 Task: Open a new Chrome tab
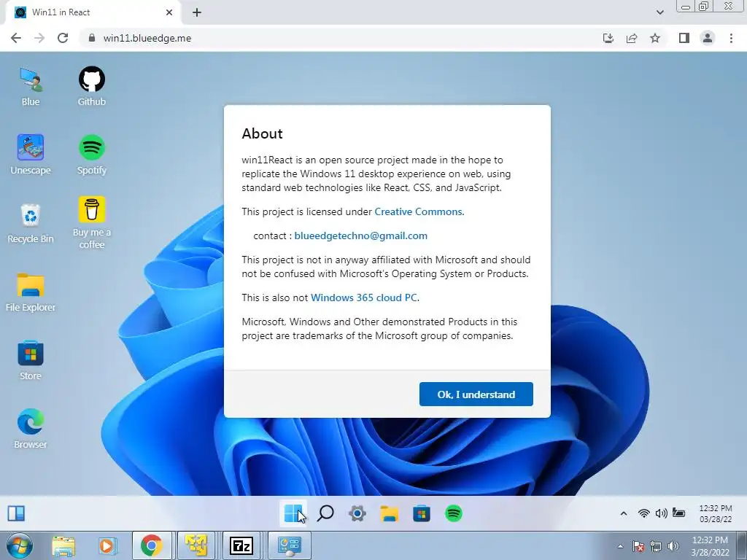click(x=197, y=12)
